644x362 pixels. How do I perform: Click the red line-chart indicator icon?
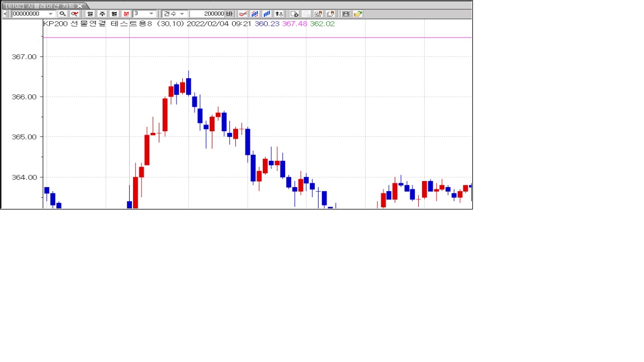(x=243, y=13)
